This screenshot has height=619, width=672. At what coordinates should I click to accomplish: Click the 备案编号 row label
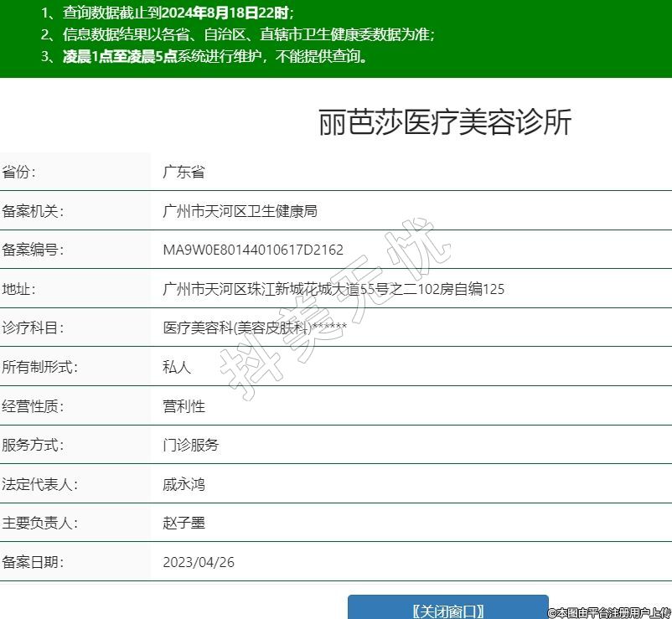(x=33, y=250)
